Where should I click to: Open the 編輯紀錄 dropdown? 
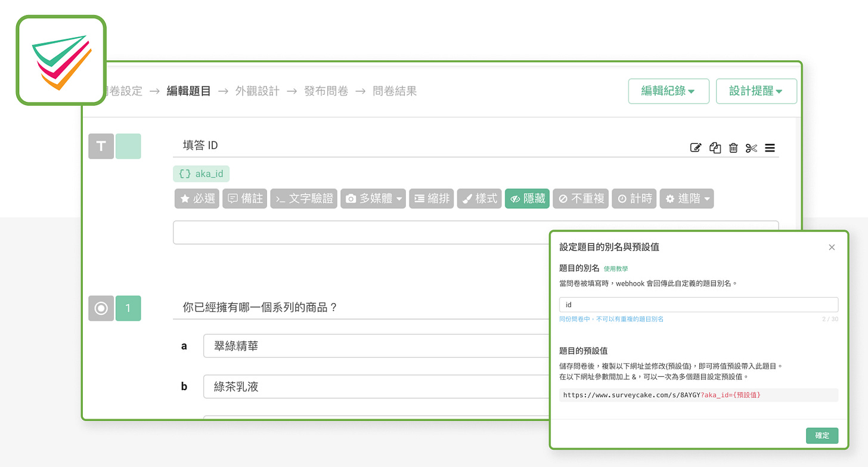(x=668, y=91)
